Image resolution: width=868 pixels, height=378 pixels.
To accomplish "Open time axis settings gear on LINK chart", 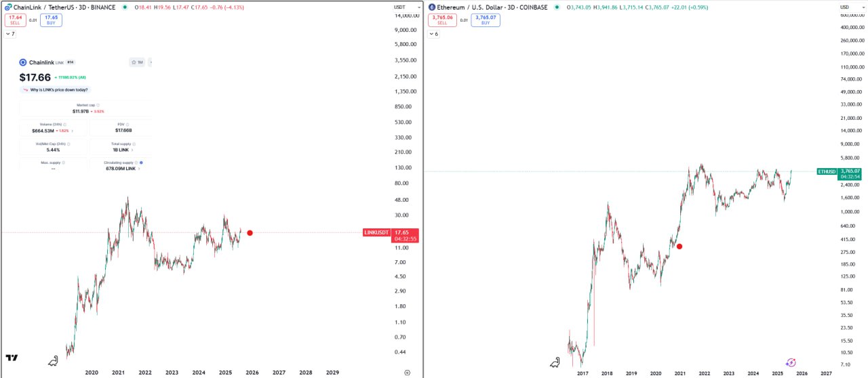I will tap(407, 373).
